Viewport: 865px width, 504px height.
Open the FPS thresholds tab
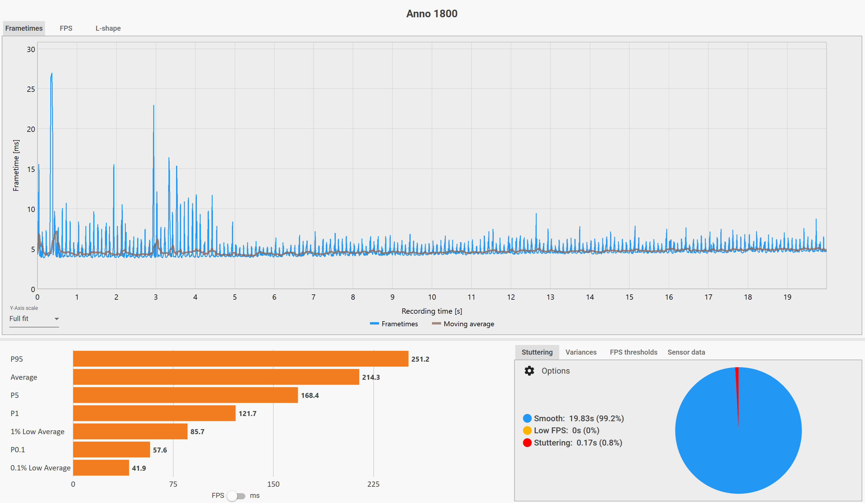click(633, 353)
